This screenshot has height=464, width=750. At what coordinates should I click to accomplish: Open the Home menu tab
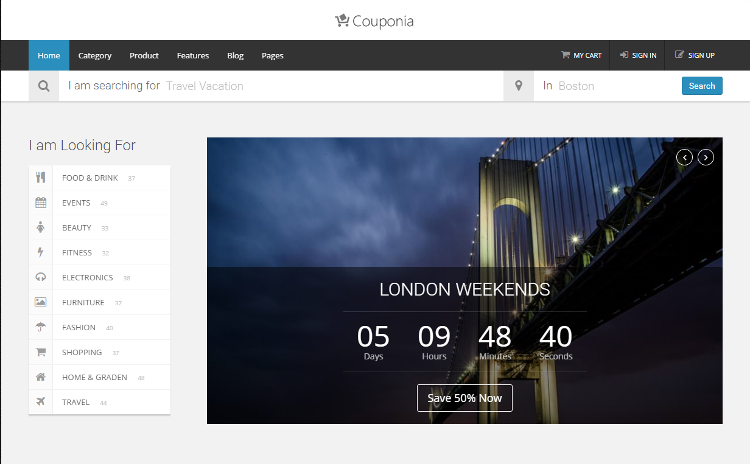tap(49, 55)
